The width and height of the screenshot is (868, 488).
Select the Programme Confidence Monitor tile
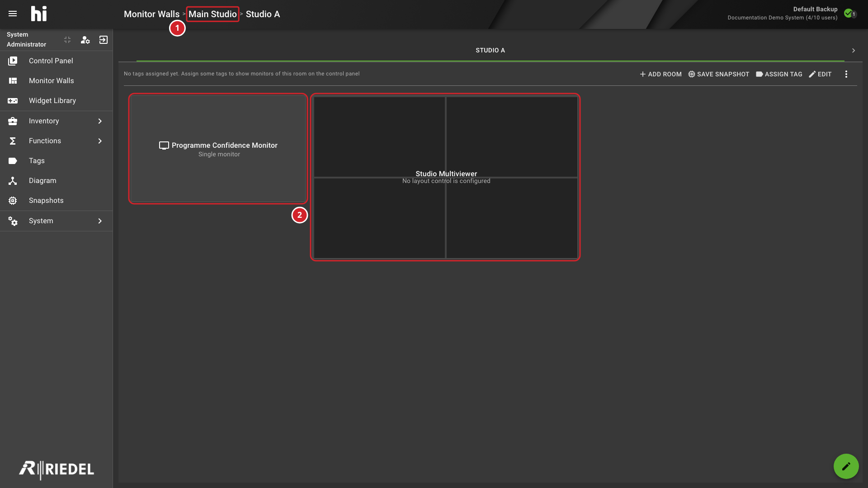tap(218, 149)
